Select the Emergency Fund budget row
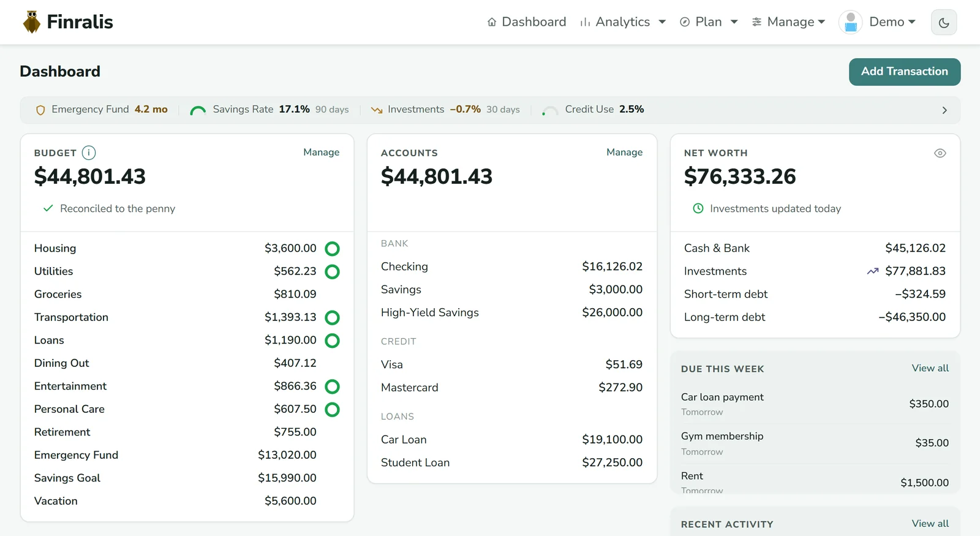 point(187,455)
